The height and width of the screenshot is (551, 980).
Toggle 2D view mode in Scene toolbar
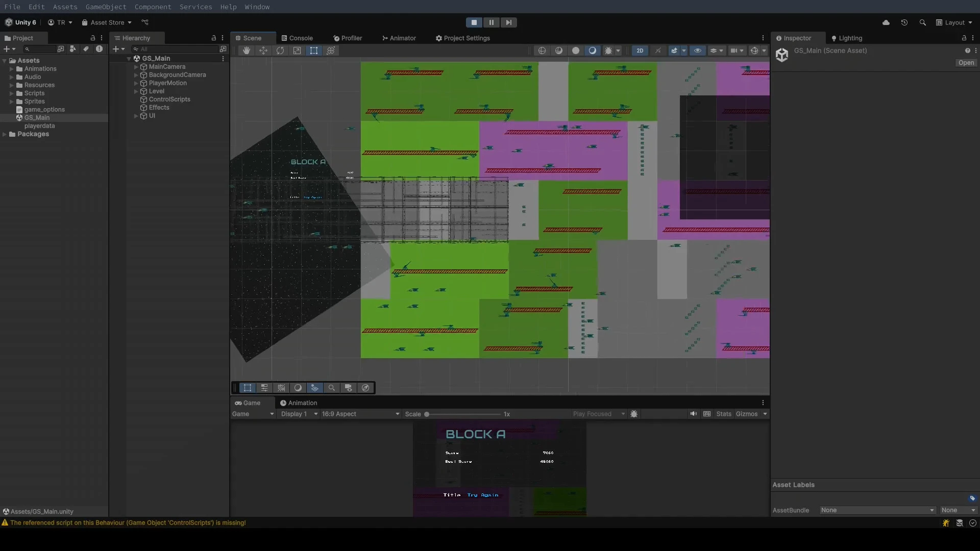tap(640, 50)
